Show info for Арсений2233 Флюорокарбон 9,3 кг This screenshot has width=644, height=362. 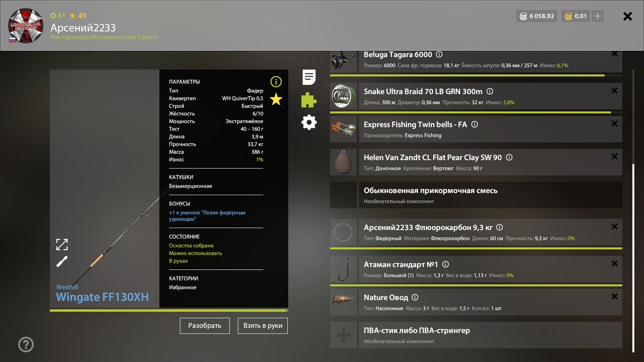point(500,227)
